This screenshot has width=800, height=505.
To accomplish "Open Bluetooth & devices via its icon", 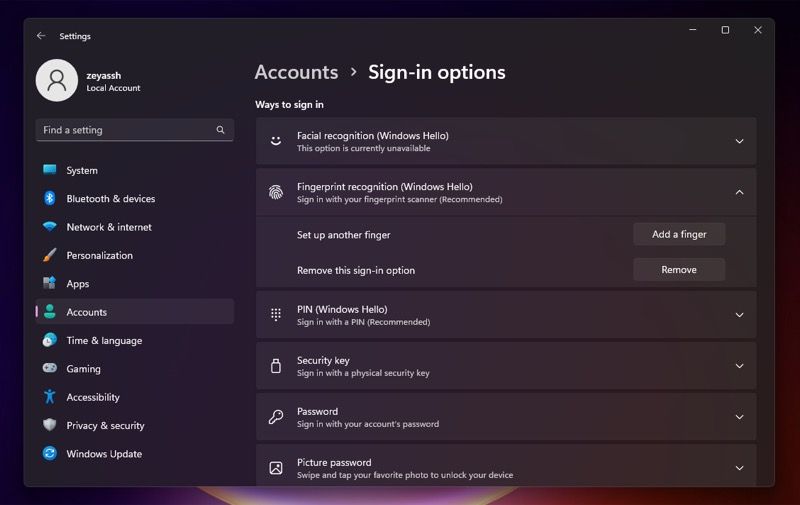I will (x=50, y=199).
